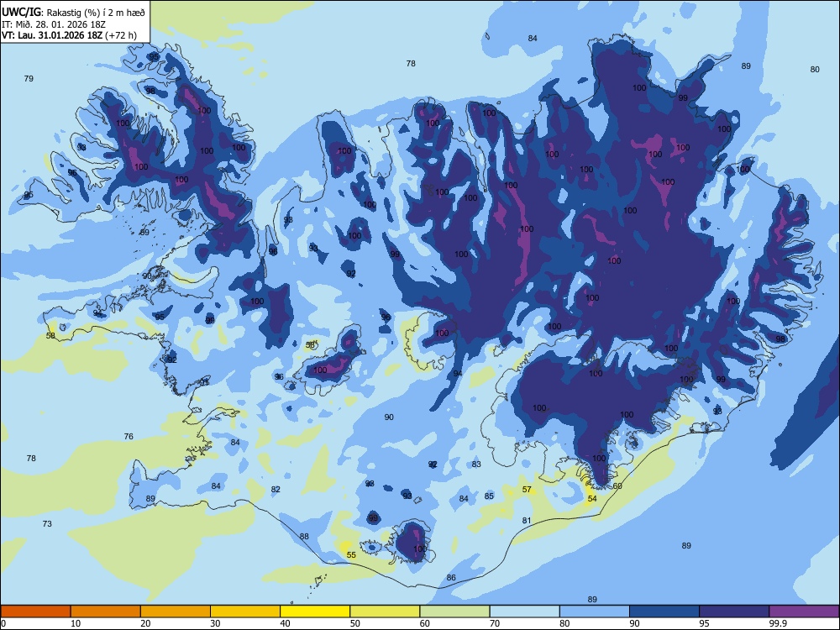Screen dimensions: 840x630
Task: Click the init time 'IT: Mið. 28. 01. 2026 18Z'
Action: (x=54, y=24)
